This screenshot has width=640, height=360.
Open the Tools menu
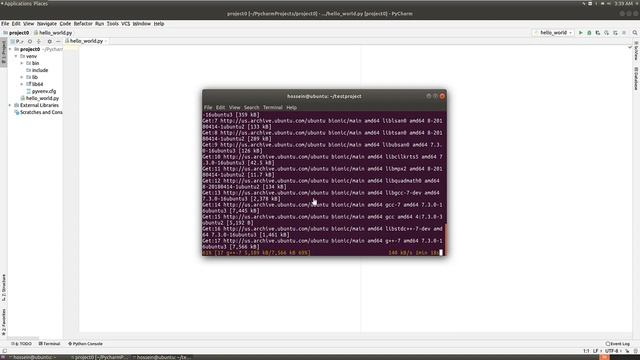coord(113,24)
